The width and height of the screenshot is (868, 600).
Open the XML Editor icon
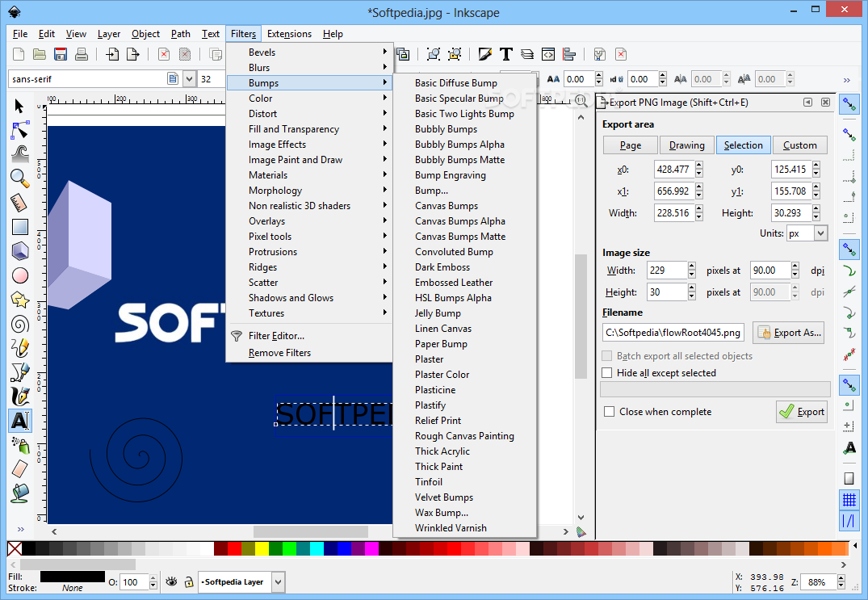tap(548, 54)
